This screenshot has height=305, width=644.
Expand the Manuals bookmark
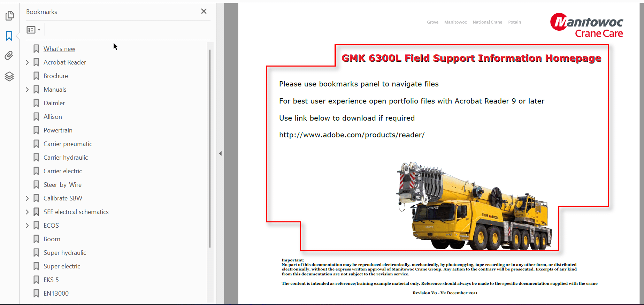(x=27, y=90)
